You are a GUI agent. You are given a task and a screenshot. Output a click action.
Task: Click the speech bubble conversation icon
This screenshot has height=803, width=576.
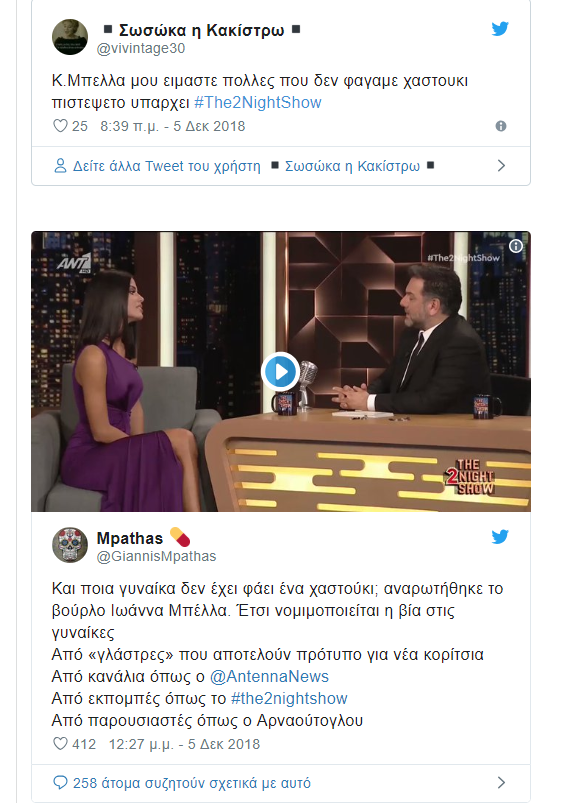pyautogui.click(x=60, y=783)
